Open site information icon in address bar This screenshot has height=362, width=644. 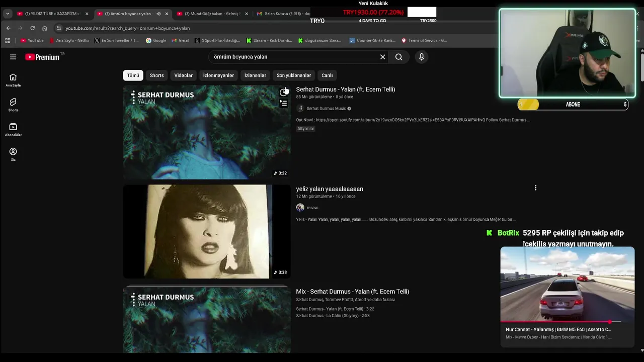[59, 28]
